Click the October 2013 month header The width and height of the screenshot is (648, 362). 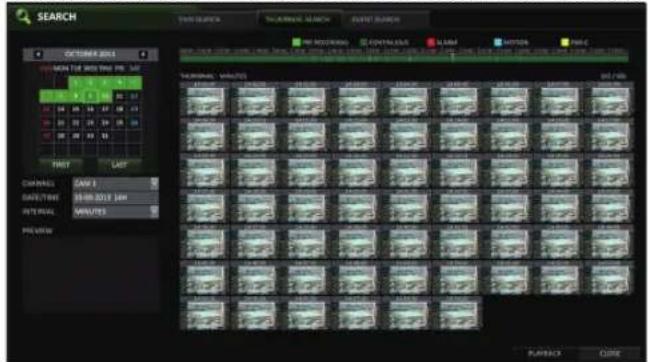pyautogui.click(x=90, y=54)
